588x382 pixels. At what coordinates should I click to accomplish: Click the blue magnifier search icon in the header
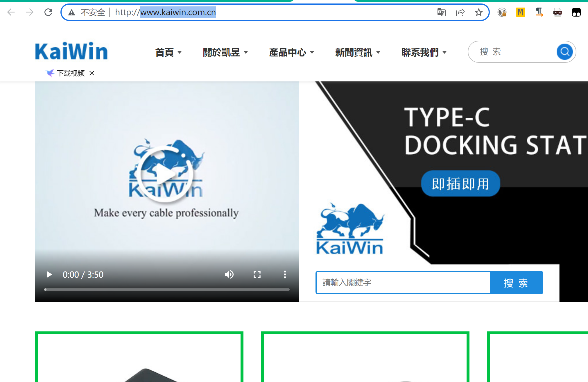click(564, 52)
